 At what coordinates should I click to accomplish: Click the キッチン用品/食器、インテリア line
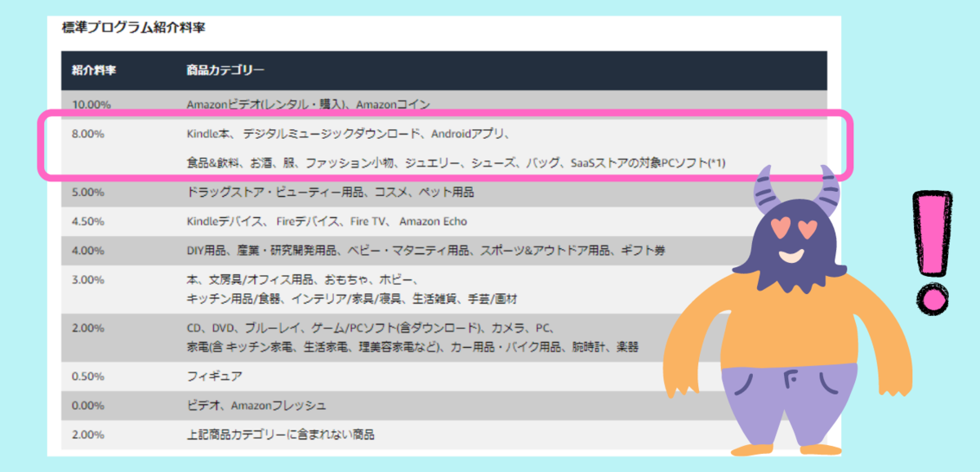pyautogui.click(x=352, y=298)
